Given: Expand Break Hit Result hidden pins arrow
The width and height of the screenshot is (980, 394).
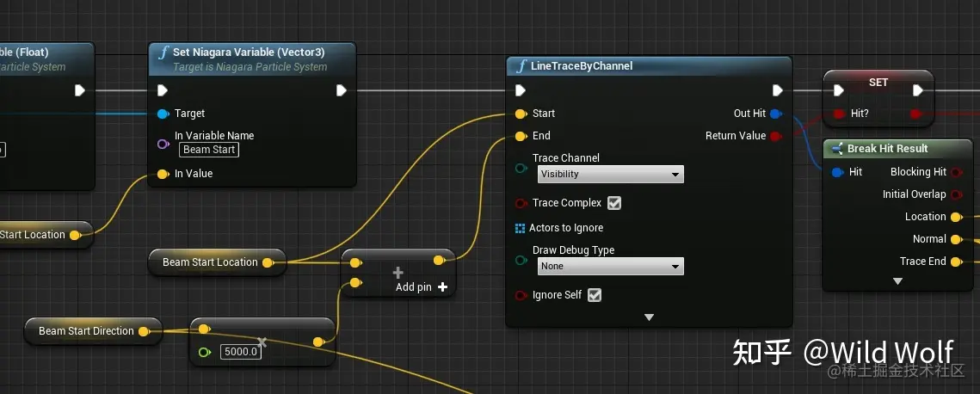Looking at the screenshot, I should pos(897,281).
